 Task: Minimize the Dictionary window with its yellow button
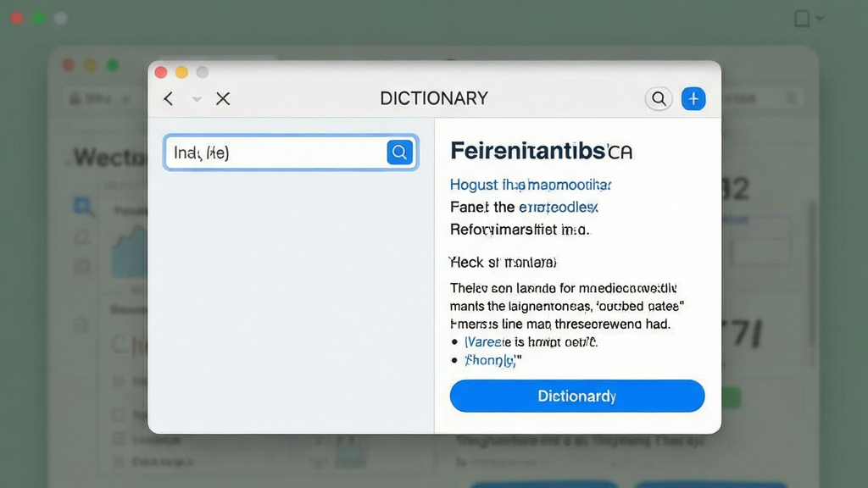pyautogui.click(x=181, y=73)
